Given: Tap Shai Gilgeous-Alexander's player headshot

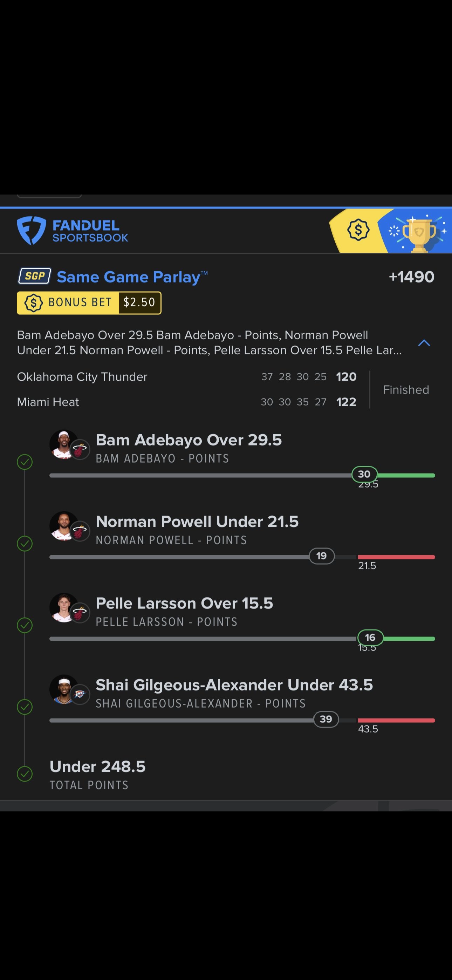Looking at the screenshot, I should click(63, 689).
